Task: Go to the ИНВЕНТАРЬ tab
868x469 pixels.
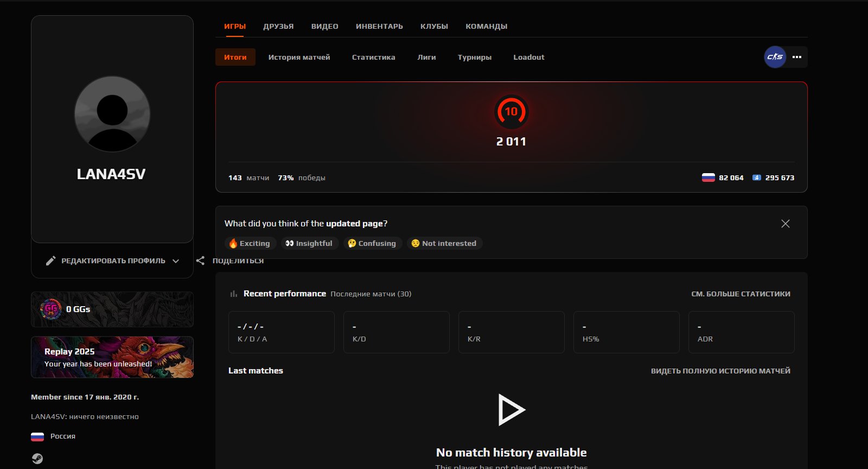Action: click(x=379, y=26)
